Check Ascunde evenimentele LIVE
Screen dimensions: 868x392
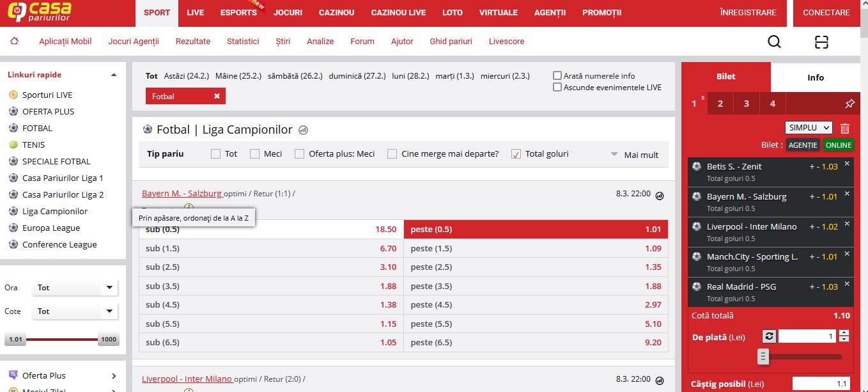[x=557, y=87]
